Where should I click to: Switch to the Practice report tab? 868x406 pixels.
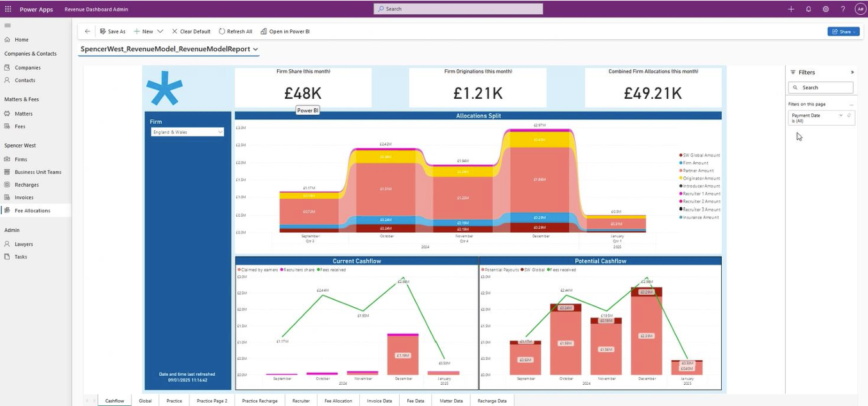174,401
